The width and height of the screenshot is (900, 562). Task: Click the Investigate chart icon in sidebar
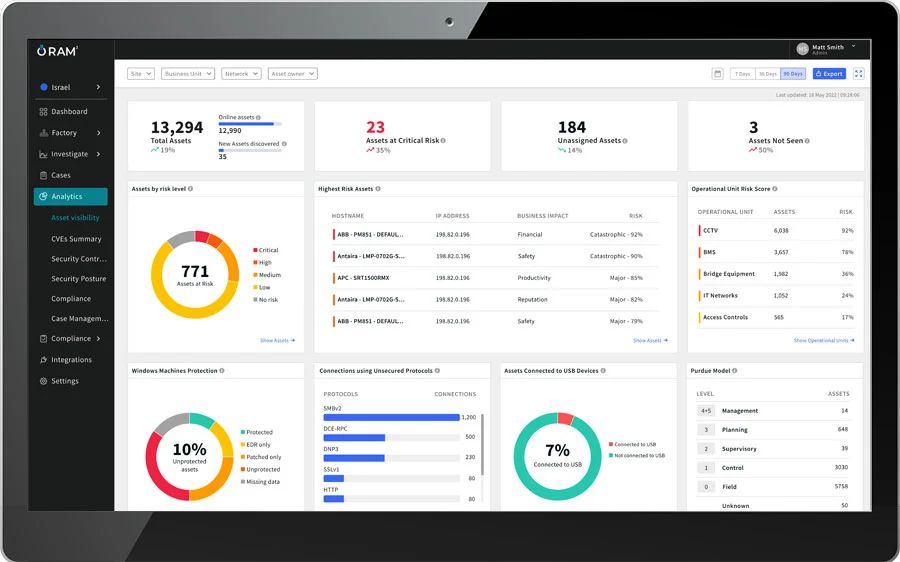point(43,154)
